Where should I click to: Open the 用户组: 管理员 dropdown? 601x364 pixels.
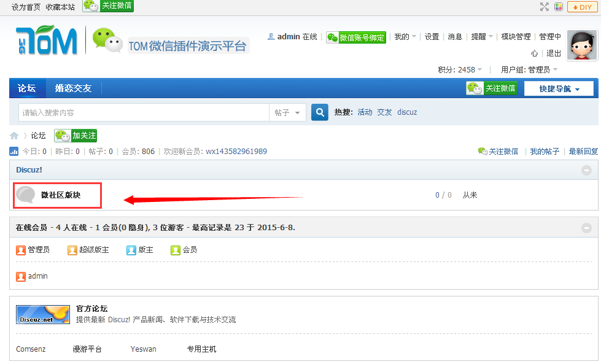point(529,70)
